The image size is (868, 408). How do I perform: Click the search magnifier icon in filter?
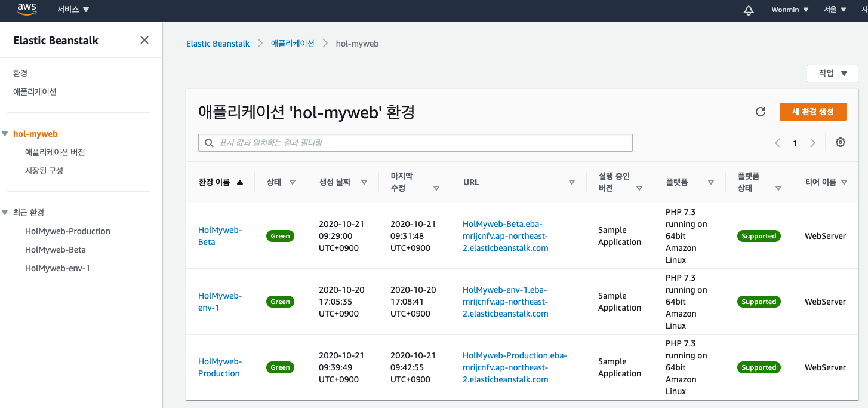209,143
